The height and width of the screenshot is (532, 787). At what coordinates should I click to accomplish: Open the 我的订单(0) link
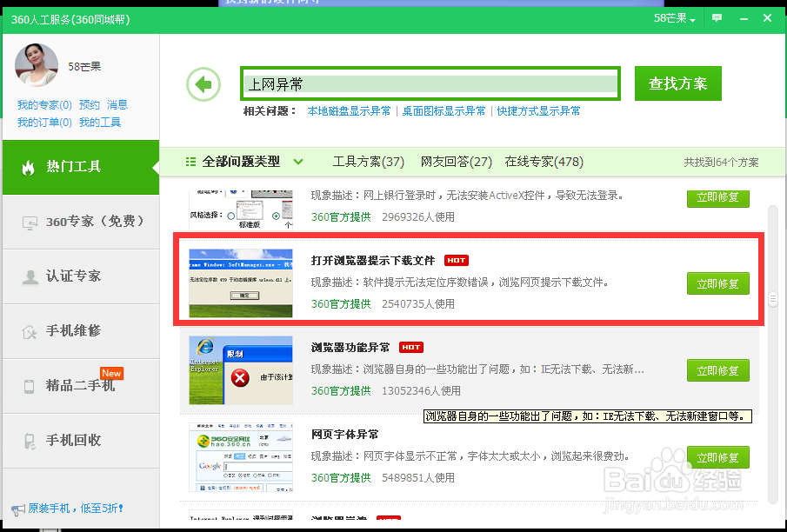(x=44, y=123)
